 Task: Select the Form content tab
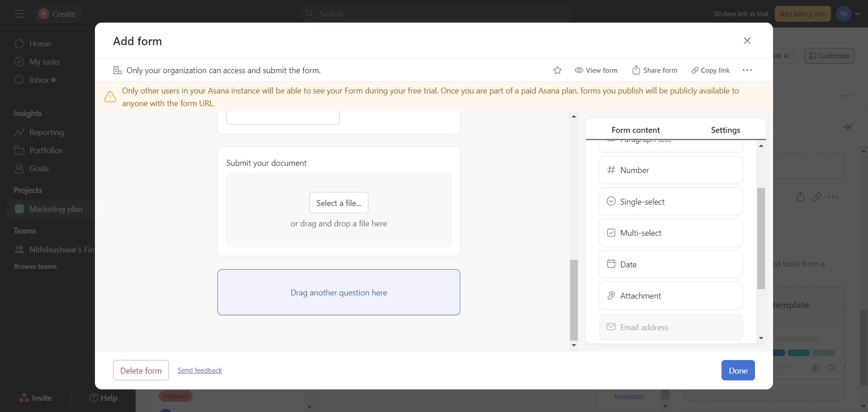coord(635,130)
